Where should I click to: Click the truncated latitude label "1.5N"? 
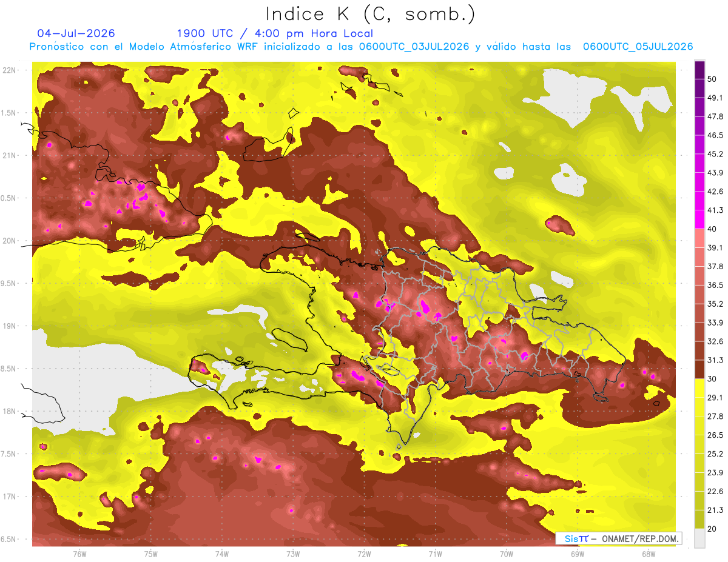coord(9,113)
